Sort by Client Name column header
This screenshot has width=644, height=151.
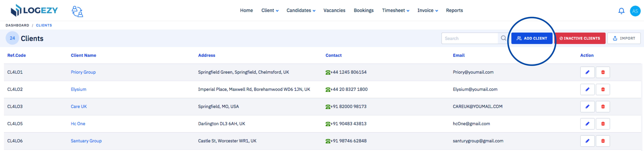click(84, 55)
